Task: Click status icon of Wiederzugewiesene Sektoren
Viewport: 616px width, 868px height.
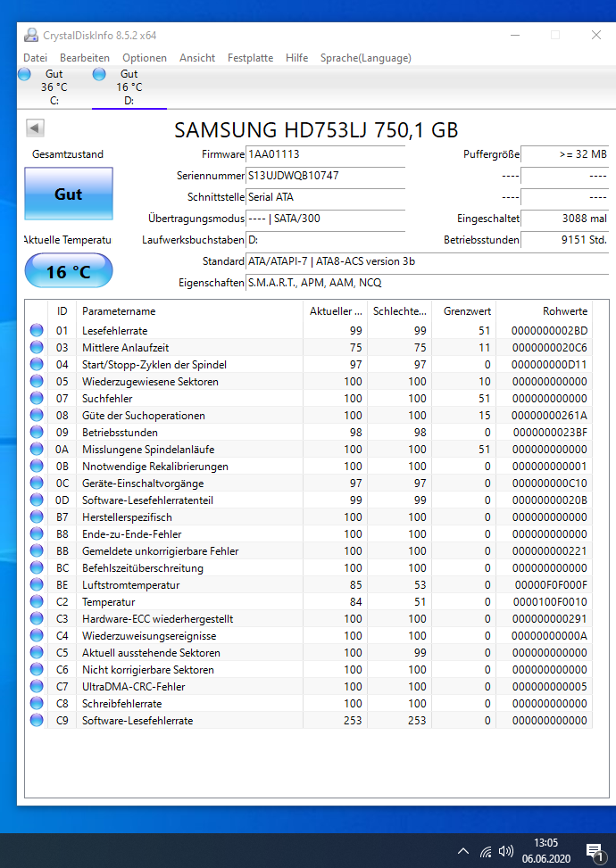Action: pos(37,382)
